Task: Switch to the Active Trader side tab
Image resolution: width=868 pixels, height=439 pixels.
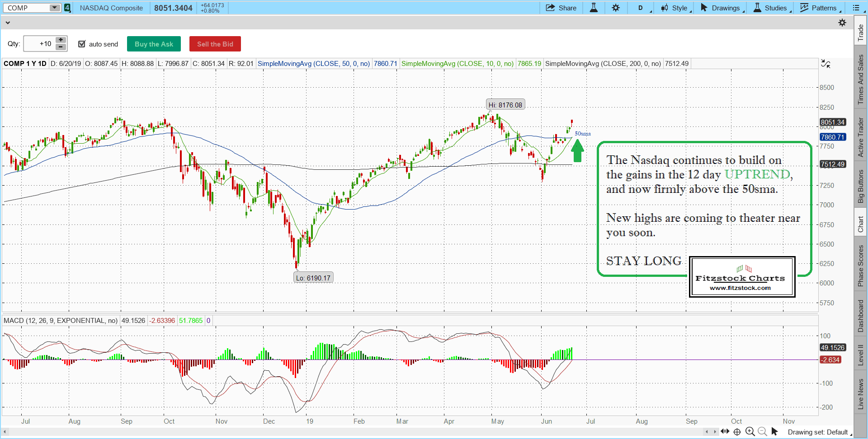Action: pyautogui.click(x=860, y=137)
